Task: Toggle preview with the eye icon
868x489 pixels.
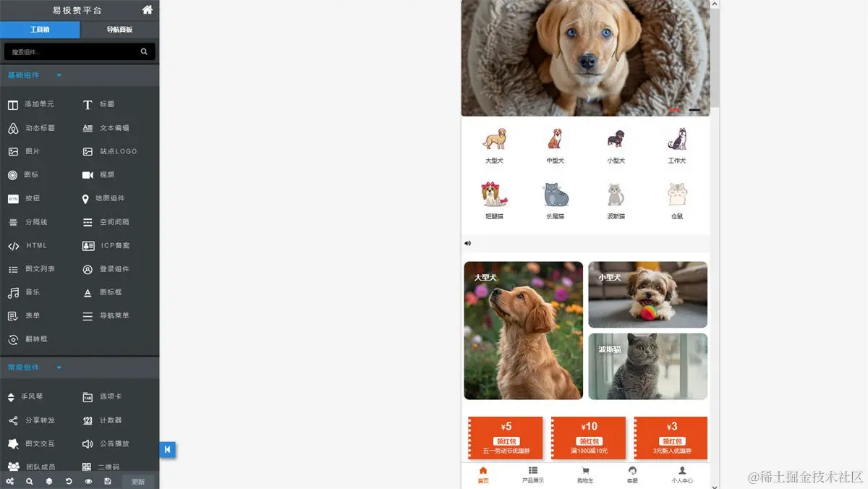Action: pyautogui.click(x=88, y=481)
